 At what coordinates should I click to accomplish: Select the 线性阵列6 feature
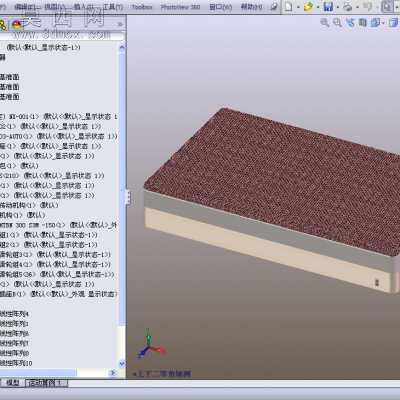(x=15, y=334)
